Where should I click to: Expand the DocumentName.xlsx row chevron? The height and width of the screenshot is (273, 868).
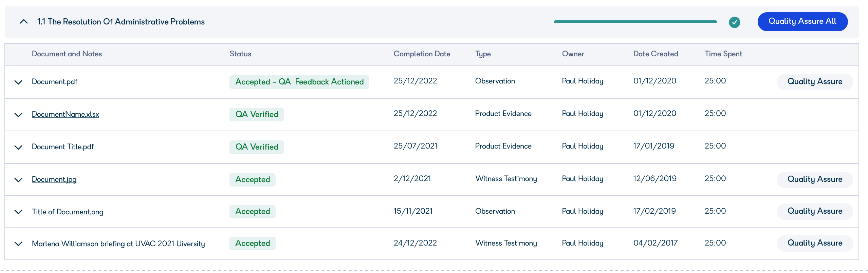[18, 115]
